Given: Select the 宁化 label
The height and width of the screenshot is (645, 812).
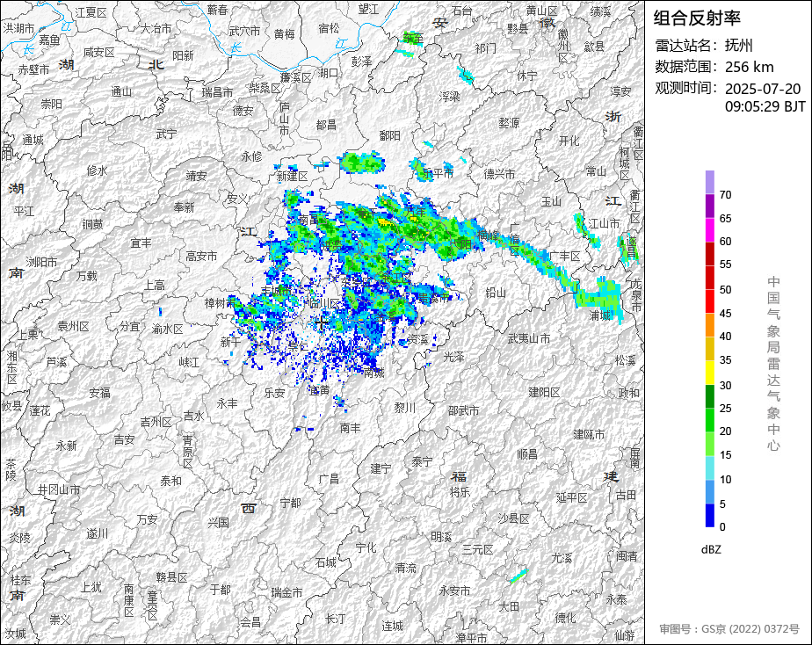Looking at the screenshot, I should coord(366,547).
